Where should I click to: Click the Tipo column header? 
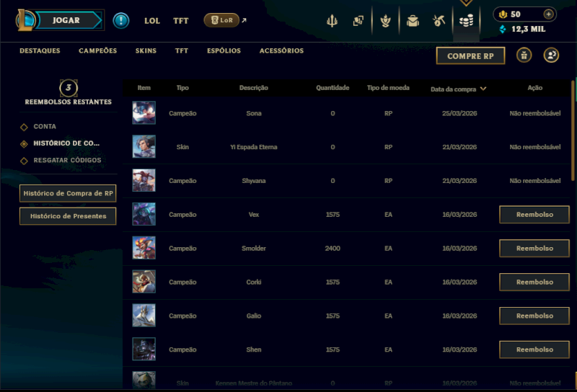tap(182, 87)
